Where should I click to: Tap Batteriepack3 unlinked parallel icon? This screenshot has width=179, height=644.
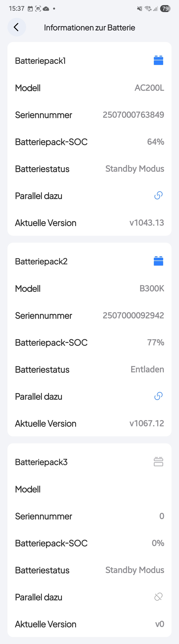pyautogui.click(x=158, y=597)
